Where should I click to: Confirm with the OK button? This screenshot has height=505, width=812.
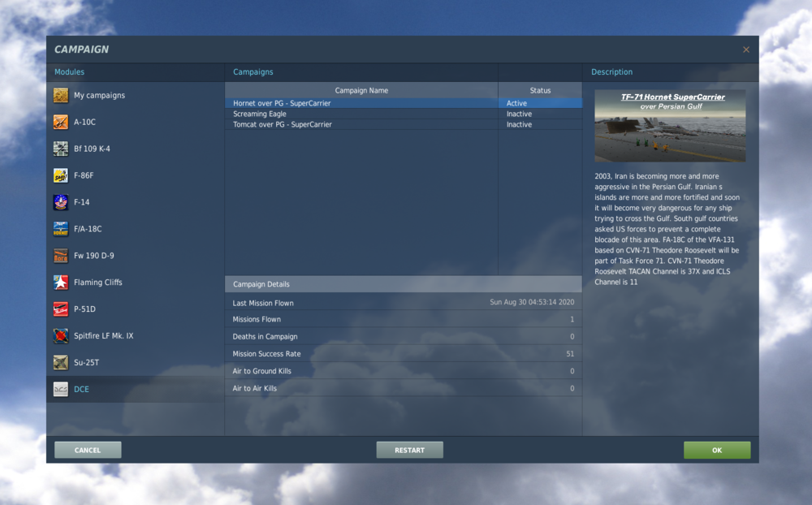coord(717,450)
